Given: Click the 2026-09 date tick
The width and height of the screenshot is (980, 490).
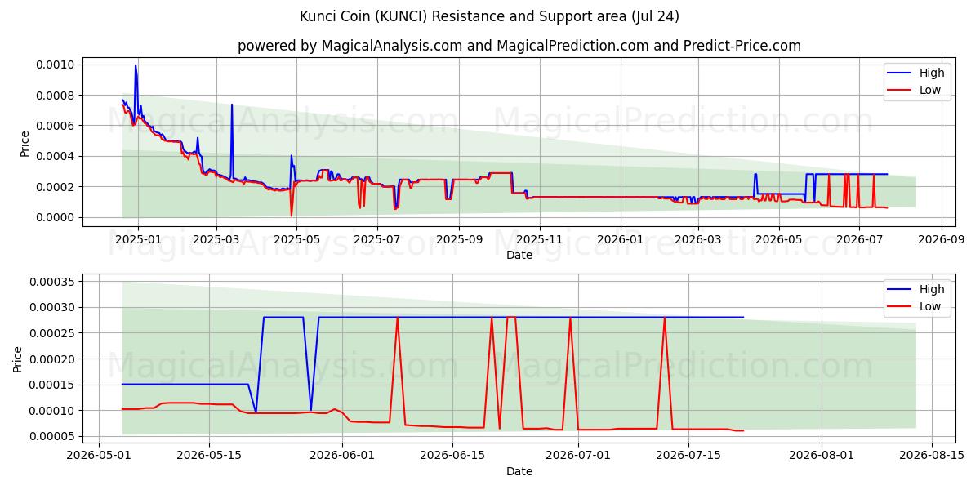Looking at the screenshot, I should pos(942,238).
